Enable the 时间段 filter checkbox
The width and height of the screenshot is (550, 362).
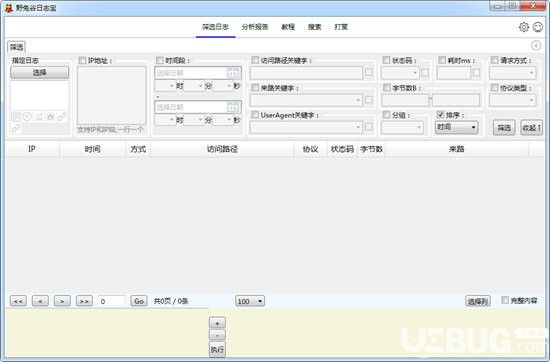click(x=160, y=60)
